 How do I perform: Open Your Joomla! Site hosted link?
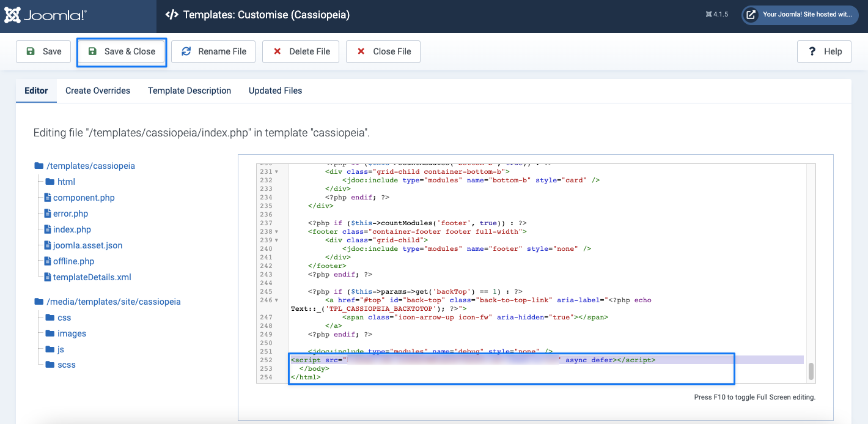[800, 15]
